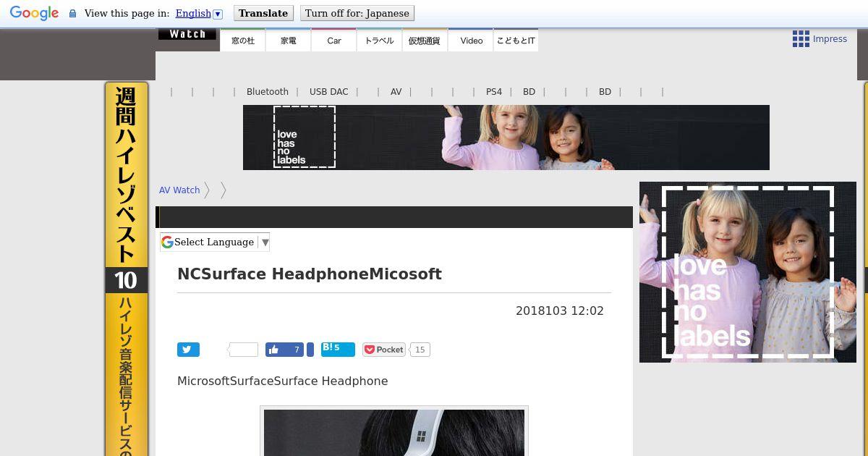Screen dimensions: 868x456
Task: Open the 窓の杜 tab
Action: click(x=243, y=41)
